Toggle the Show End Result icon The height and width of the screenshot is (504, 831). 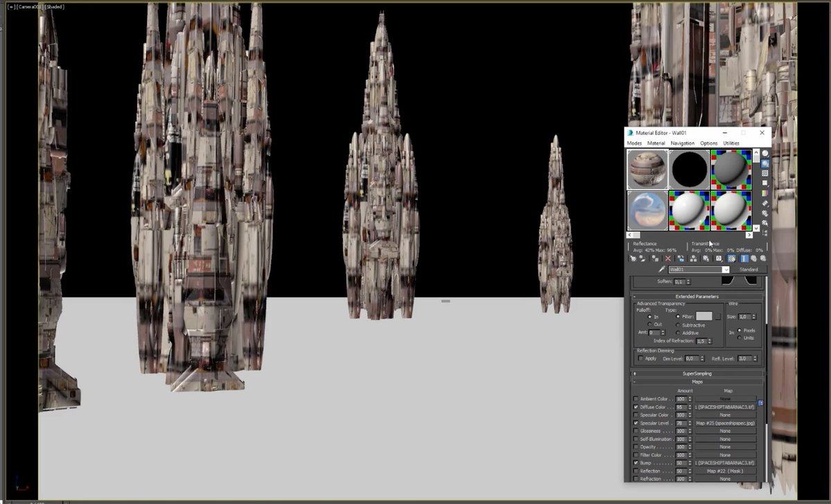click(x=744, y=258)
